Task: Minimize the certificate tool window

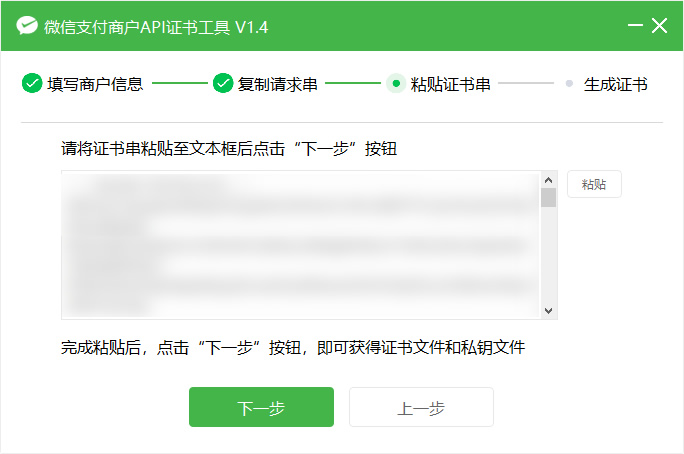Action: point(635,26)
